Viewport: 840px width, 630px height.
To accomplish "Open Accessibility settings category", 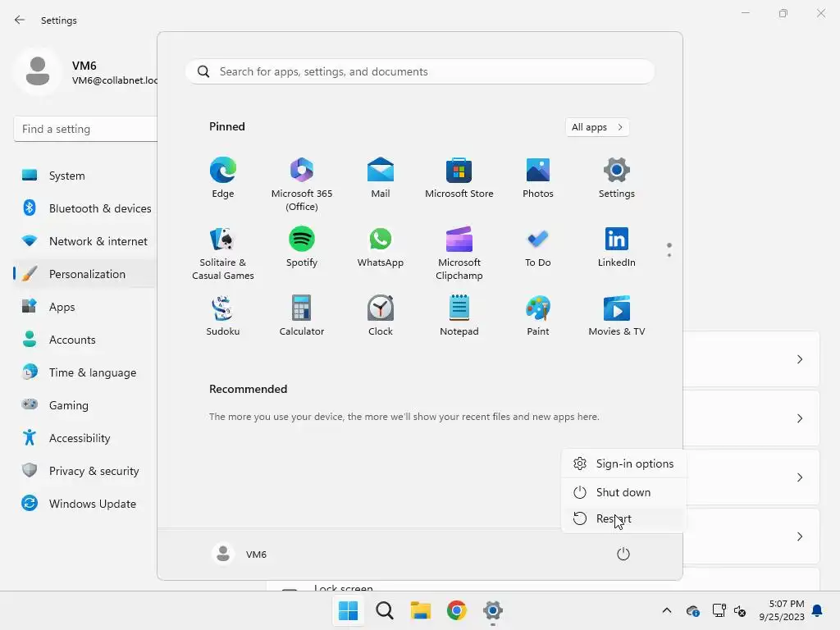I will [x=85, y=438].
